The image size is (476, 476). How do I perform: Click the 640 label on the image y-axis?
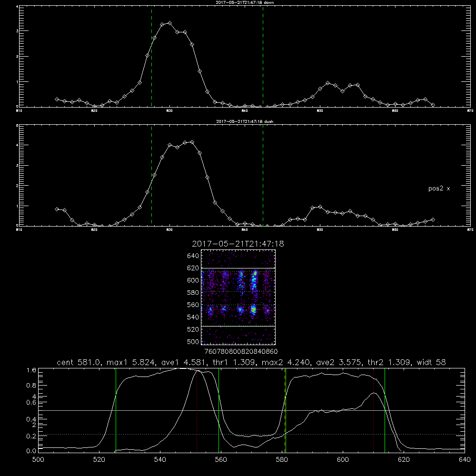[x=193, y=256]
